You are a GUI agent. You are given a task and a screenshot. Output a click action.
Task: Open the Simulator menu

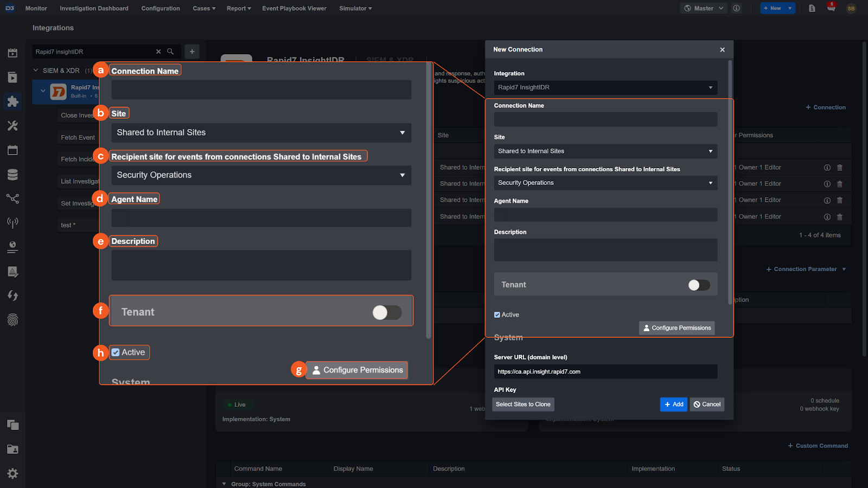click(355, 8)
